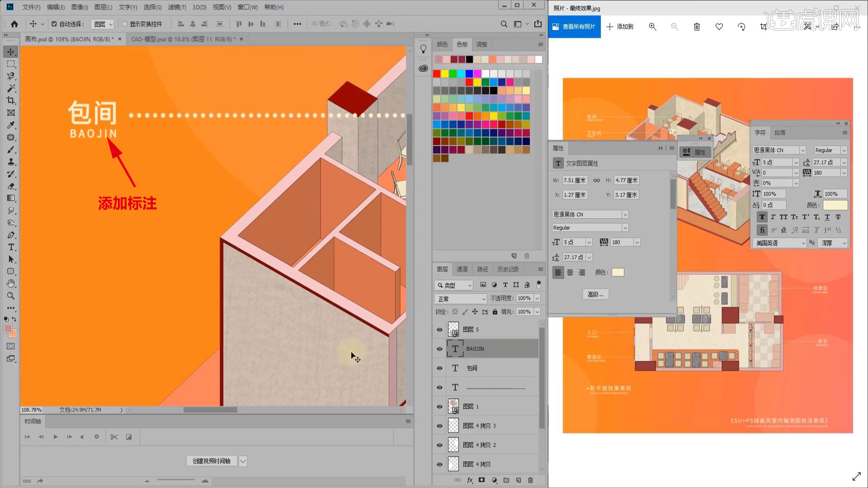Viewport: 868px width, 488px height.
Task: Click the Learn lightbulb panel icon
Action: click(x=423, y=49)
